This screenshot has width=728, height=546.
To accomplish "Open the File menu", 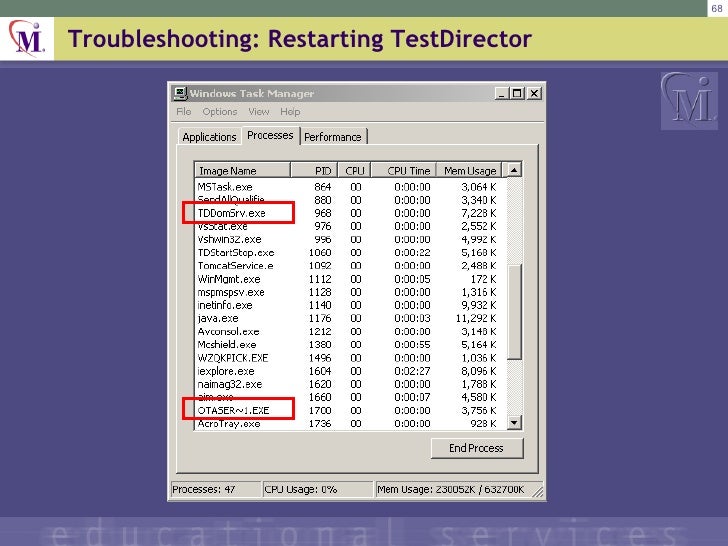I will tap(183, 111).
